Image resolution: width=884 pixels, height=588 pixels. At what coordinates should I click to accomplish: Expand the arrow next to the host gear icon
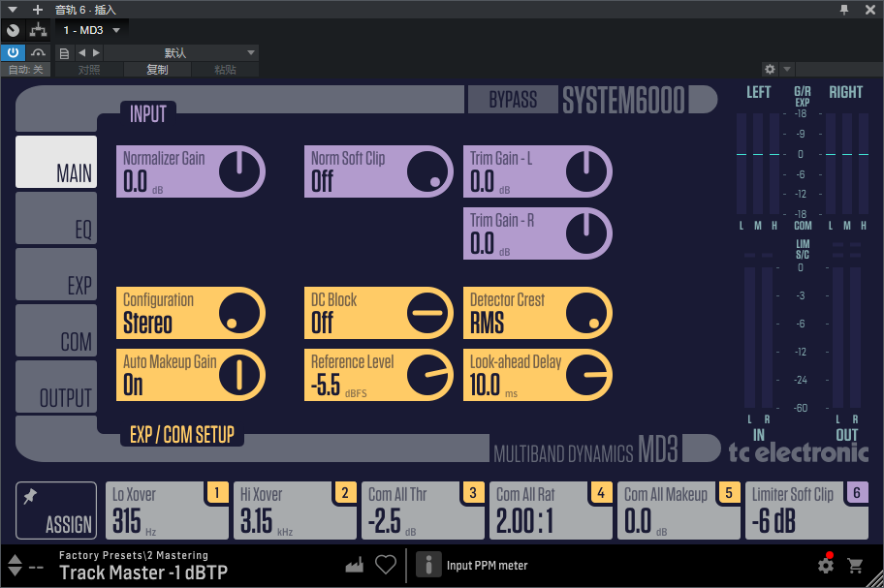[787, 70]
